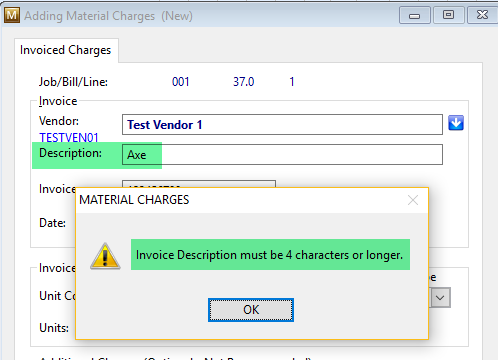
Task: Expand the dropdown arrow beside the dialog
Action: (440, 297)
